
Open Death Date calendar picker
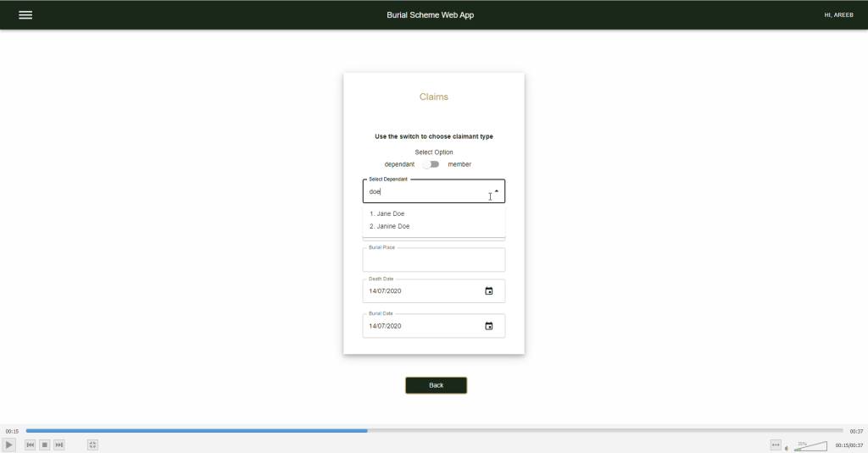click(x=488, y=291)
